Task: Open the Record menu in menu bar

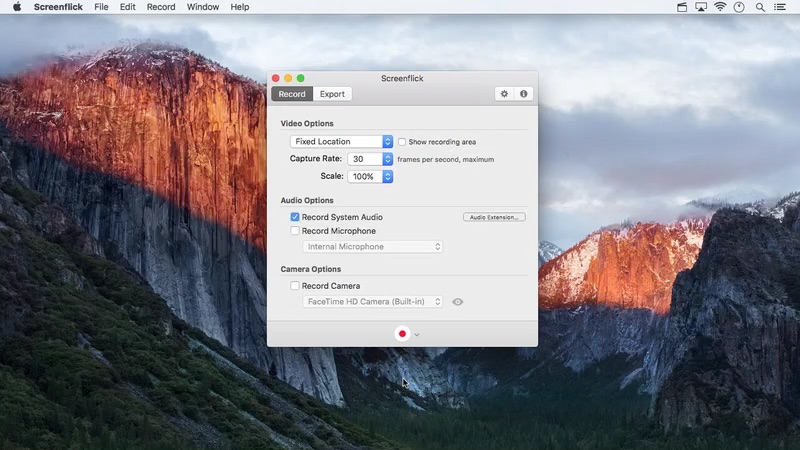Action: (x=161, y=7)
